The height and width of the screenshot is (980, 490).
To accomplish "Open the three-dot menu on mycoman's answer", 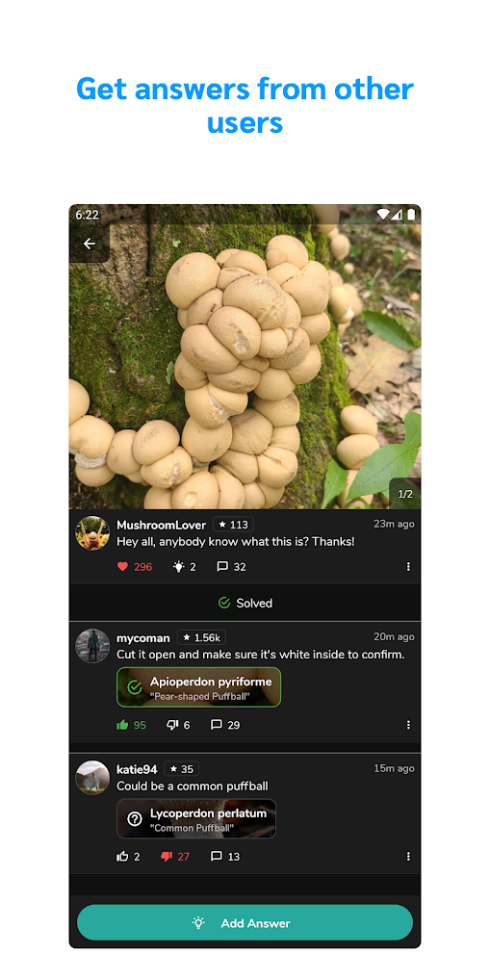I will point(408,725).
